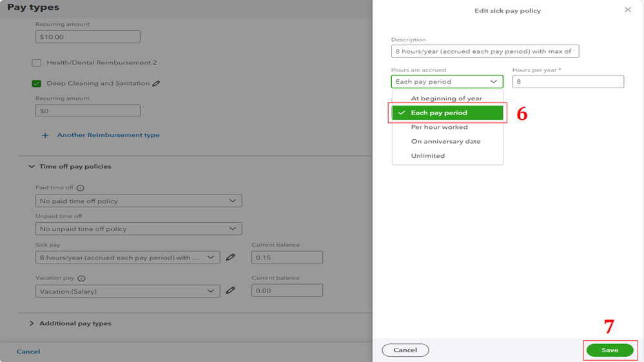
Task: Open the Hours are accrued dropdown
Action: 447,82
